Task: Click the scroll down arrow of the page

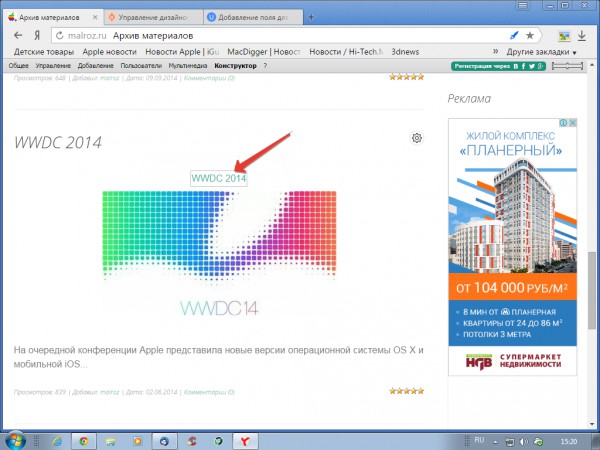Action: click(592, 424)
